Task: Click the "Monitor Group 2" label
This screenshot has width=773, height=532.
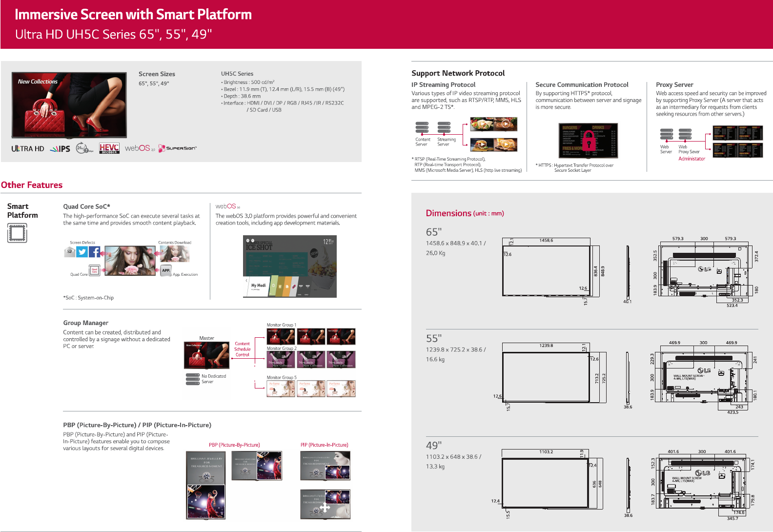Action: coord(282,348)
